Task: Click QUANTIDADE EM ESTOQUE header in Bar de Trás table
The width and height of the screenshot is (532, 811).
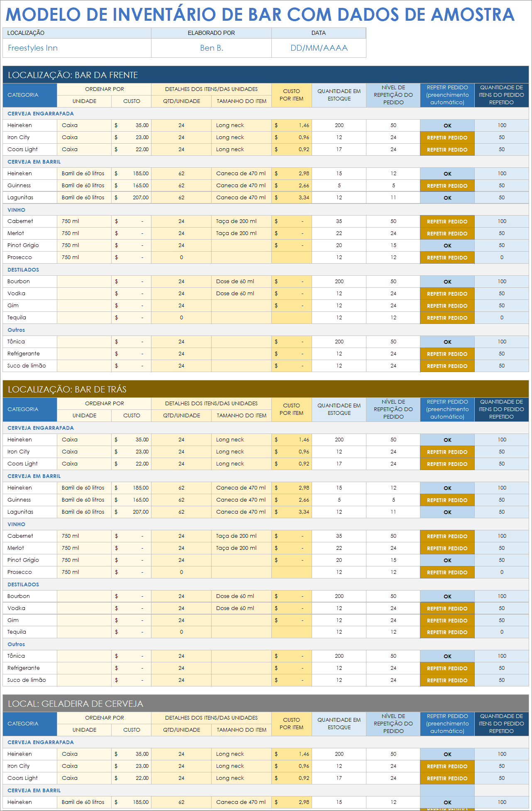Action: (x=339, y=409)
